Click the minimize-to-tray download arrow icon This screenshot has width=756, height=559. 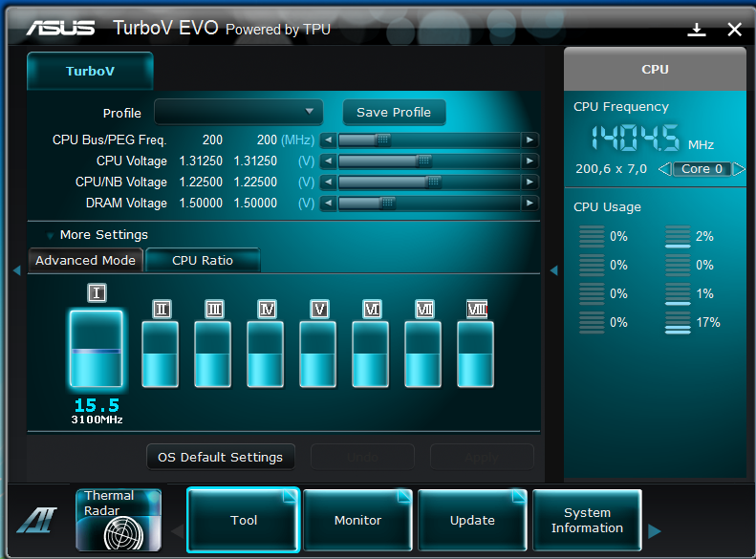(696, 30)
